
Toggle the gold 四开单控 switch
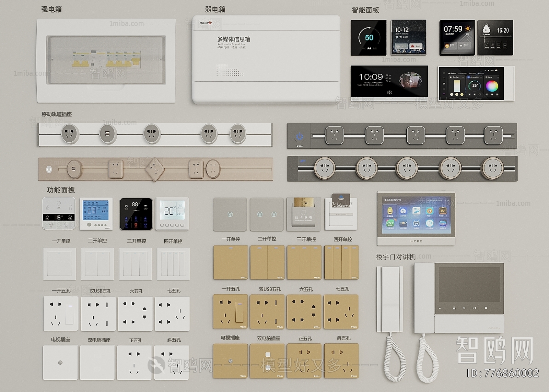coord(342,262)
